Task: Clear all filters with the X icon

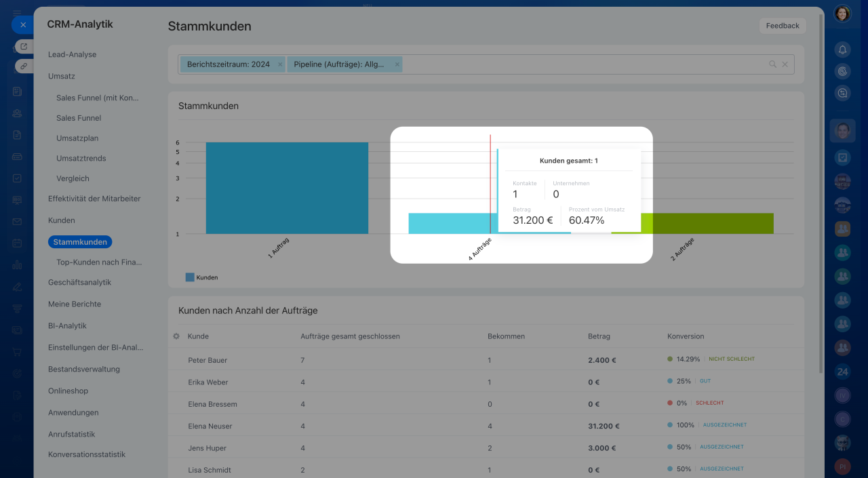Action: pos(785,64)
